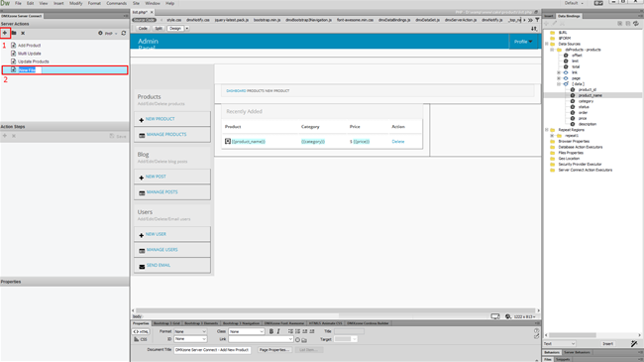This screenshot has width=644, height=362.
Task: Open the style.css related file
Action: point(174,20)
